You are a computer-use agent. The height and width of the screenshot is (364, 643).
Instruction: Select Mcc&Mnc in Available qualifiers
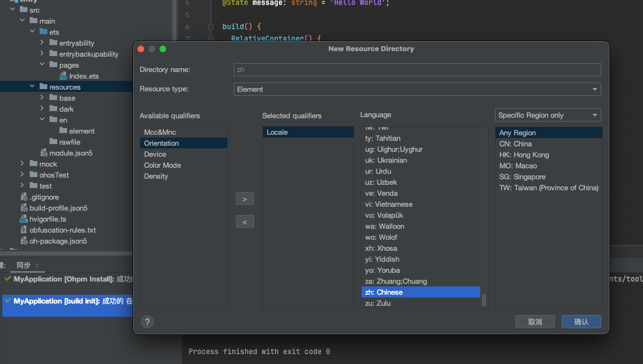pos(184,132)
